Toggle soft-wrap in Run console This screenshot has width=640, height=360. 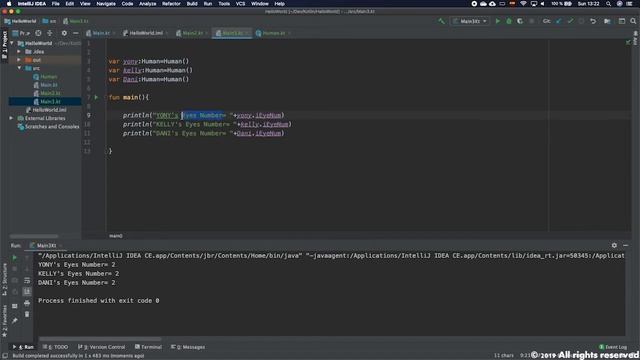[27, 280]
